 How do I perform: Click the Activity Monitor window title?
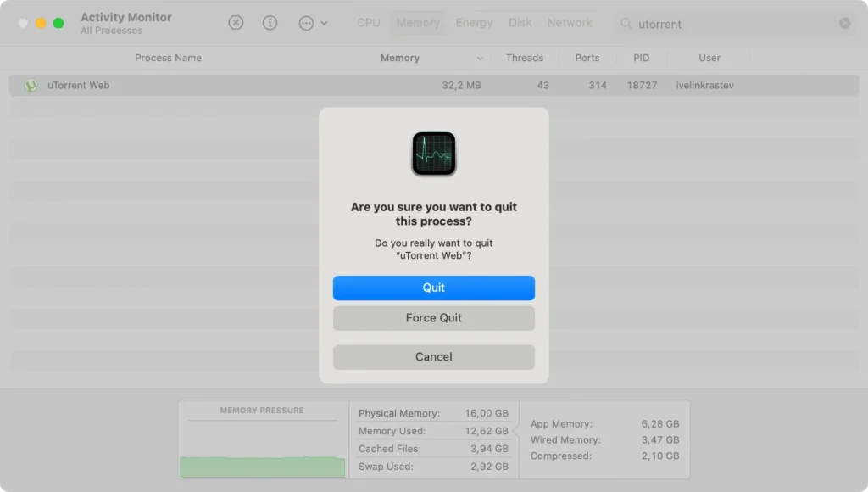pyautogui.click(x=126, y=17)
